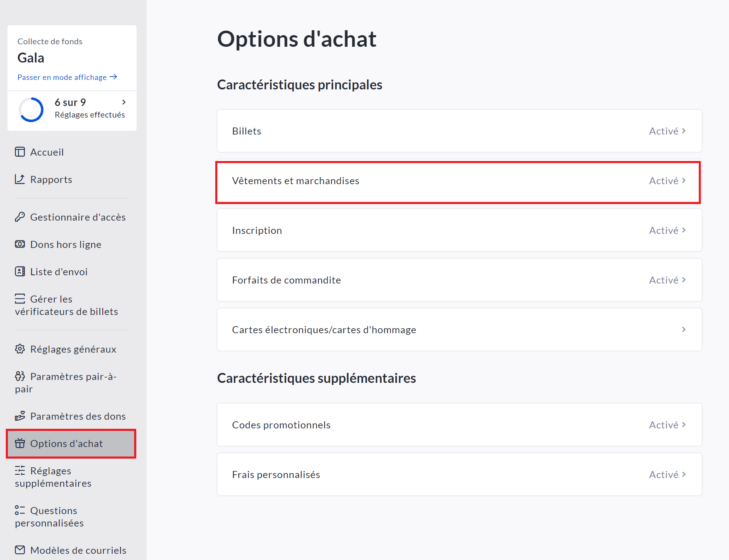The image size is (729, 560).
Task: Expand the 6 sur 9 Réglages effectués chevron
Action: click(124, 102)
